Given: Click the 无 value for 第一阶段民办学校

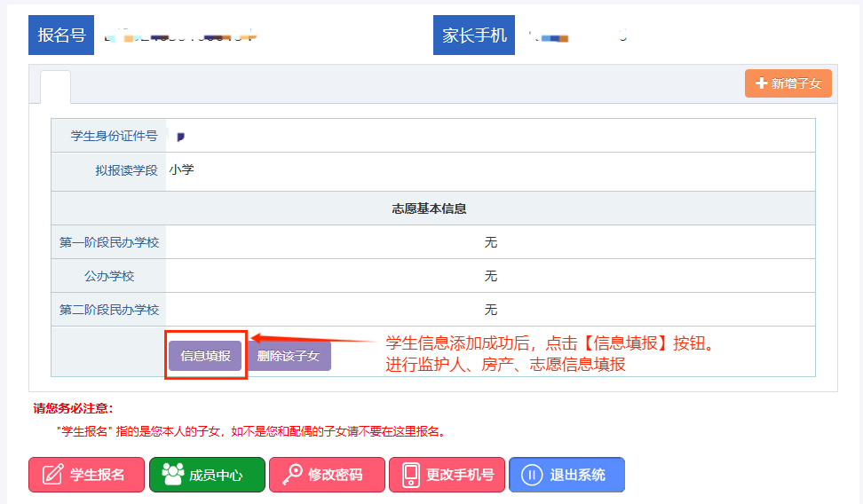Looking at the screenshot, I should 490,242.
